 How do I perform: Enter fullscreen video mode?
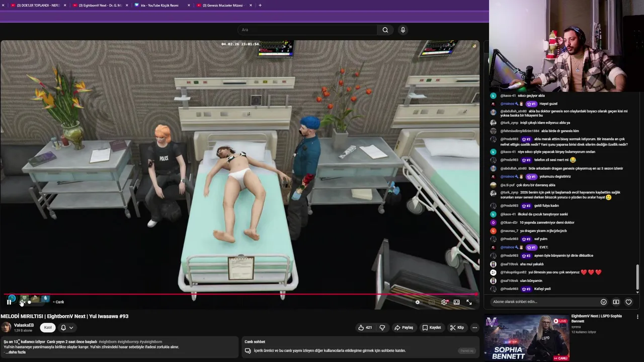[x=469, y=302]
